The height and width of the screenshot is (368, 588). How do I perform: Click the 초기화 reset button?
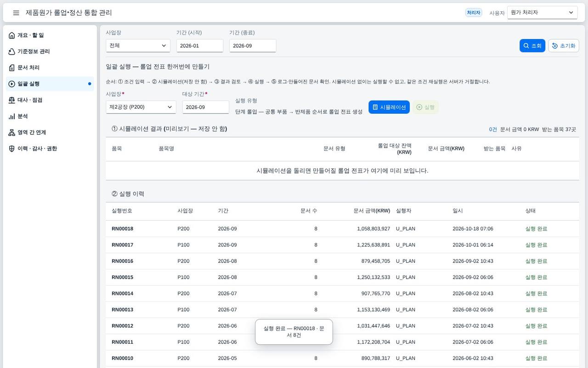564,46
